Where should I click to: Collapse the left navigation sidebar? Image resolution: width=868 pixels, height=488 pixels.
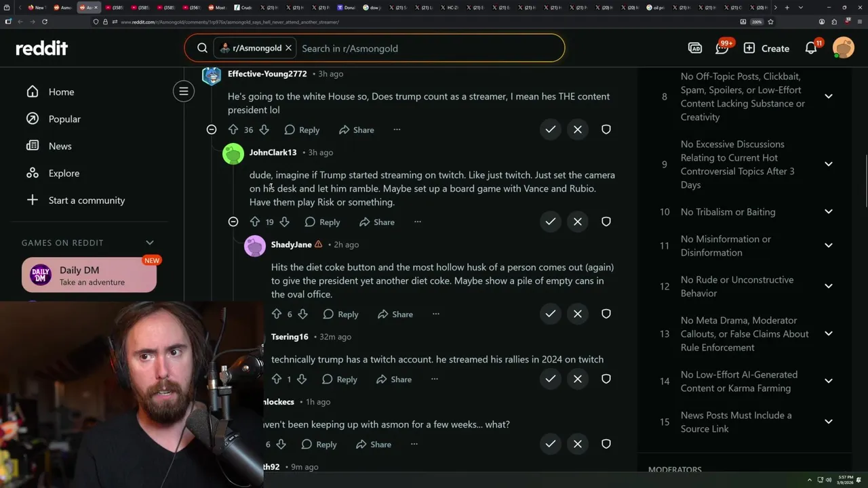tap(184, 91)
